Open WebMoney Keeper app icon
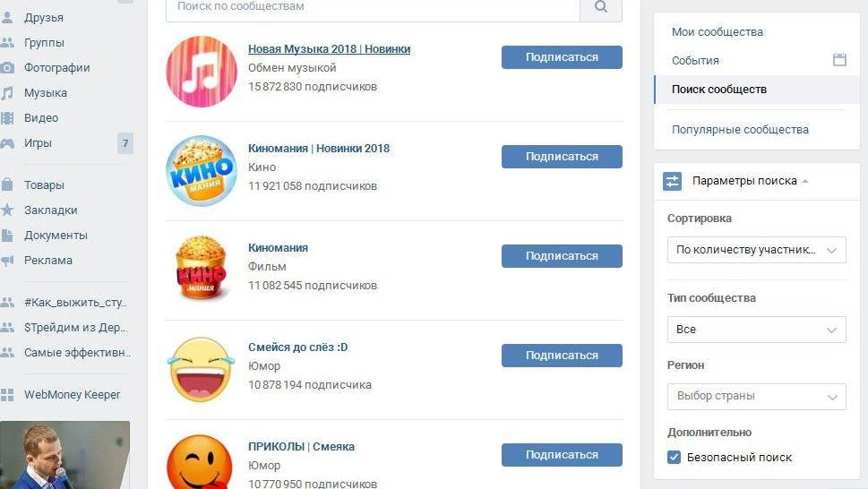Image resolution: width=868 pixels, height=489 pixels. (6, 395)
